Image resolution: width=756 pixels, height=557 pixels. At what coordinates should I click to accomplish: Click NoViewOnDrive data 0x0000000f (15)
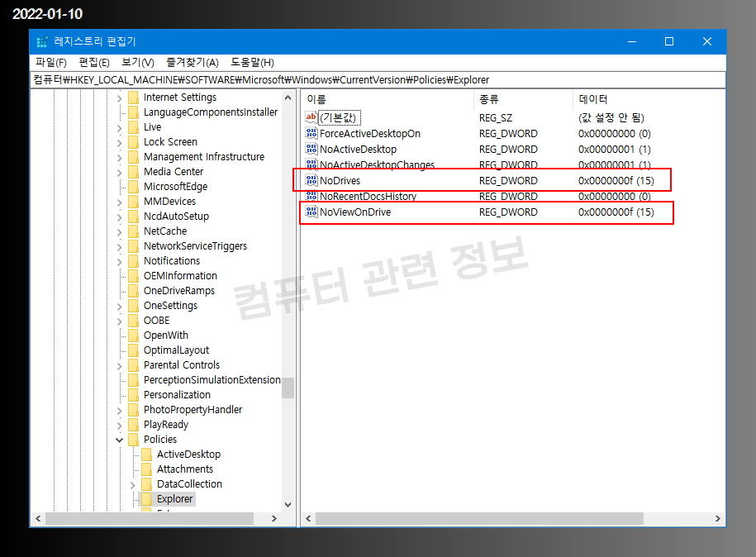616,212
